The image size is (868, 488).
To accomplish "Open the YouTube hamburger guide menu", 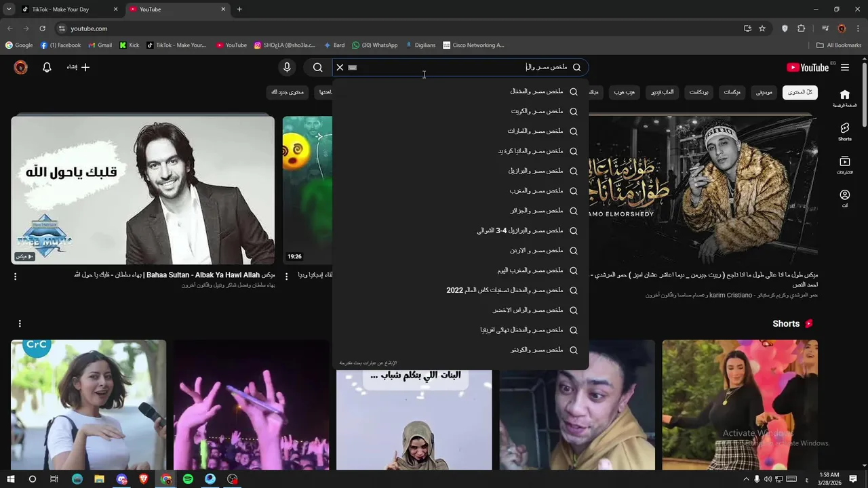I will 845,67.
